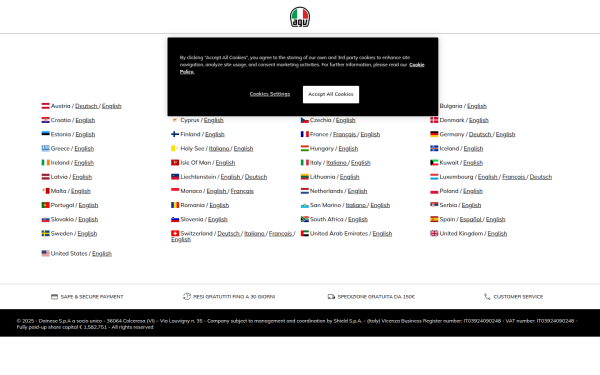This screenshot has width=600, height=375.
Task: Click the Estonia flag icon
Action: pyautogui.click(x=46, y=134)
